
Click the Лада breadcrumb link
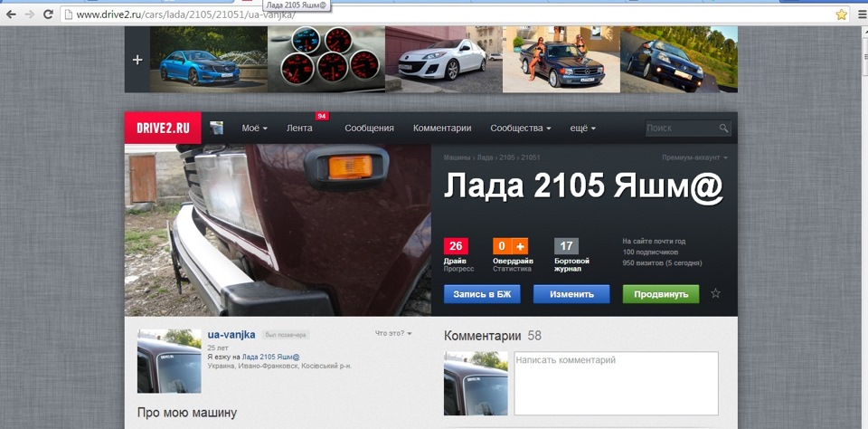pyautogui.click(x=485, y=157)
